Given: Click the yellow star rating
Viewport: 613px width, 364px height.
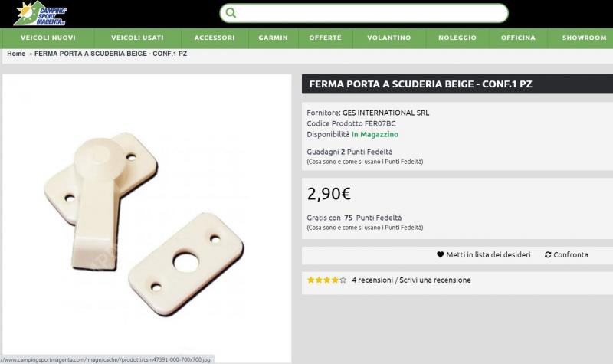Looking at the screenshot, I should pyautogui.click(x=327, y=280).
